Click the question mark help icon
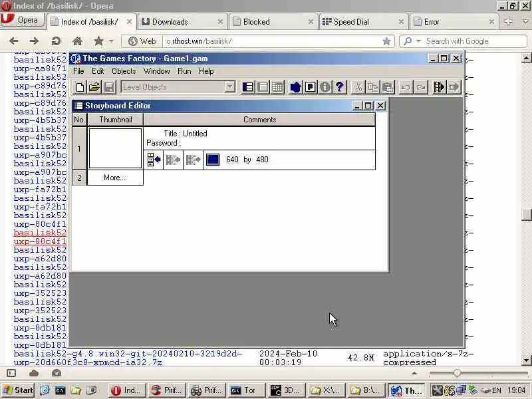Viewport: 532px width, 399px height. (339, 87)
